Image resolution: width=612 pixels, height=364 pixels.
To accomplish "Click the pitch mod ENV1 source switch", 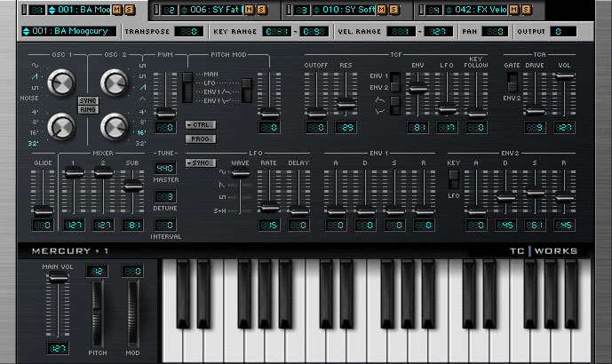I will click(247, 91).
